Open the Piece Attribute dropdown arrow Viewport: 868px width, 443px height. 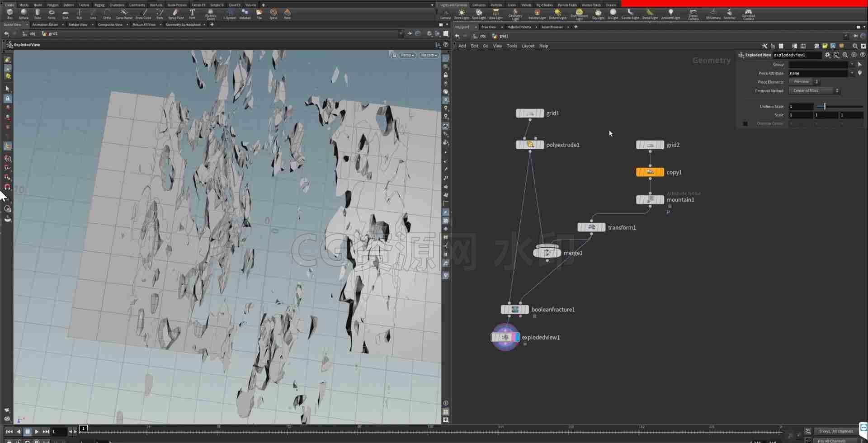tap(852, 73)
